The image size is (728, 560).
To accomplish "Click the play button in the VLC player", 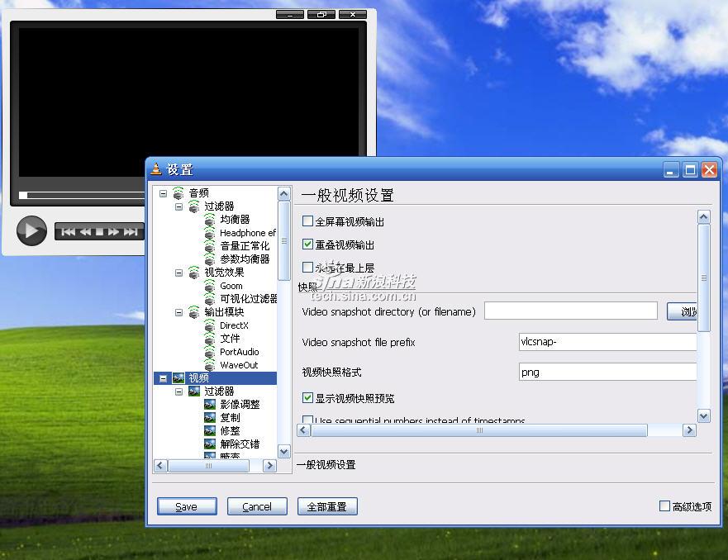I will (31, 230).
